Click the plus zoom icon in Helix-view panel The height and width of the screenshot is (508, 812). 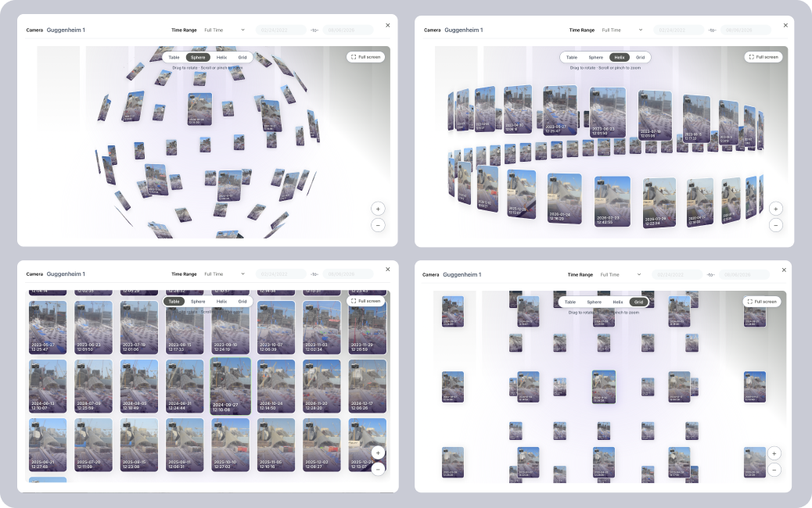(776, 209)
